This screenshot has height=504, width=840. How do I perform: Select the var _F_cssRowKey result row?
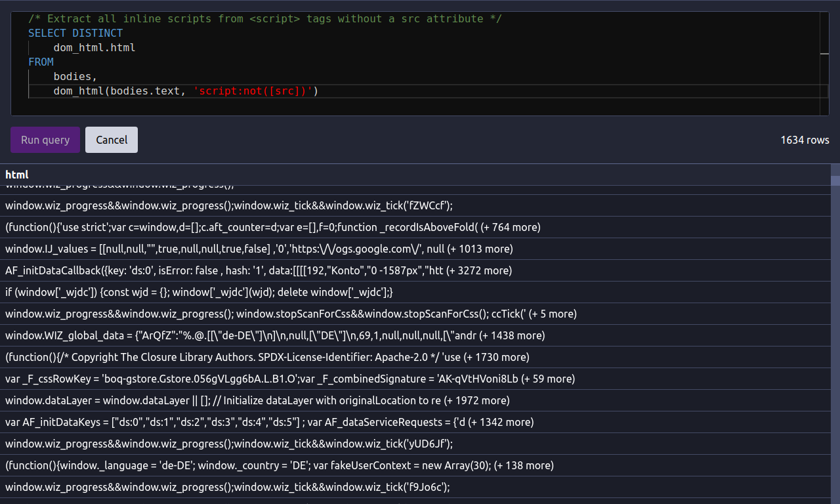(289, 379)
